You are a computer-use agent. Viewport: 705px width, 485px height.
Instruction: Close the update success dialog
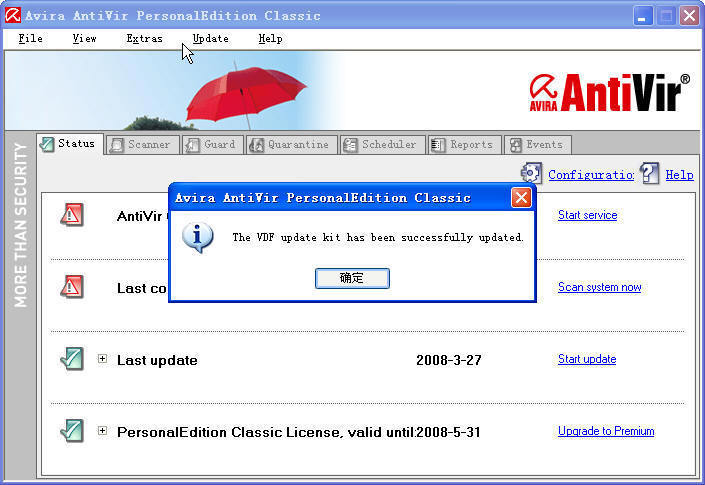click(521, 197)
